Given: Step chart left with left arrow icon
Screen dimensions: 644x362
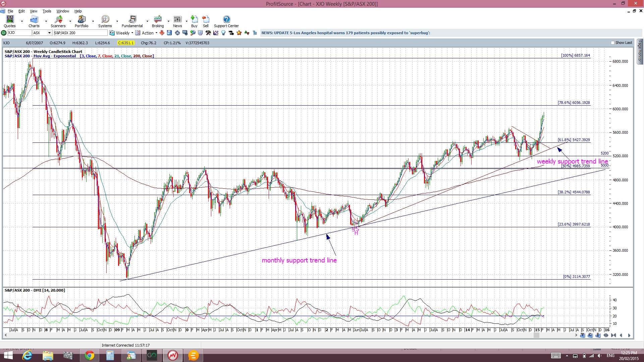Looking at the screenshot, I should click(x=621, y=335).
